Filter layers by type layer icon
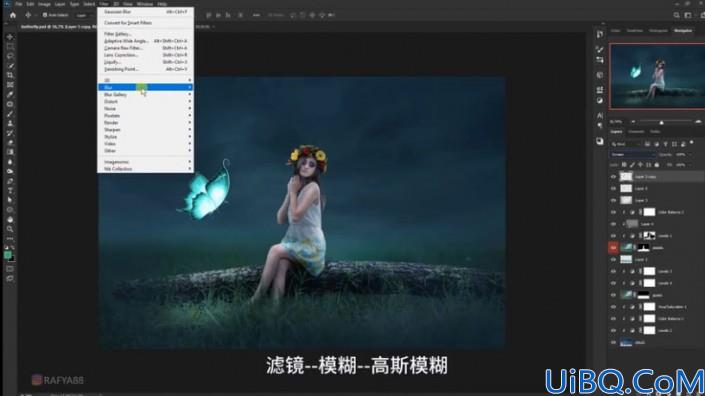The width and height of the screenshot is (705, 396). click(665, 144)
